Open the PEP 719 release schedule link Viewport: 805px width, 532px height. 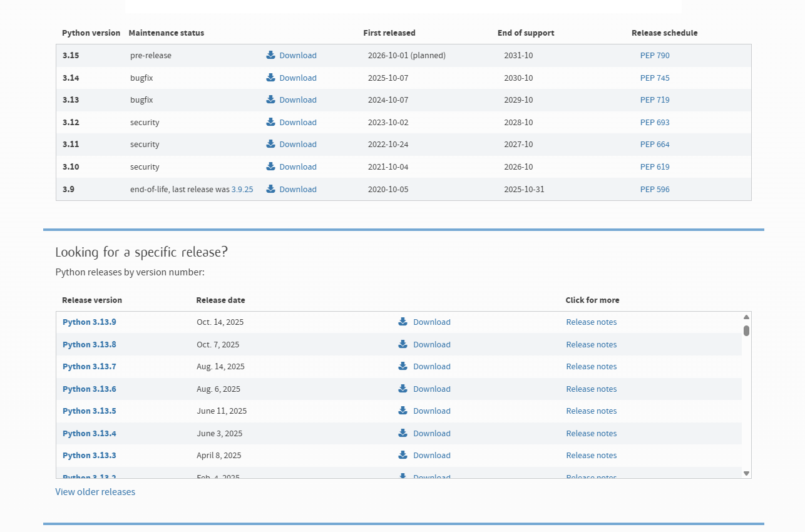point(655,100)
